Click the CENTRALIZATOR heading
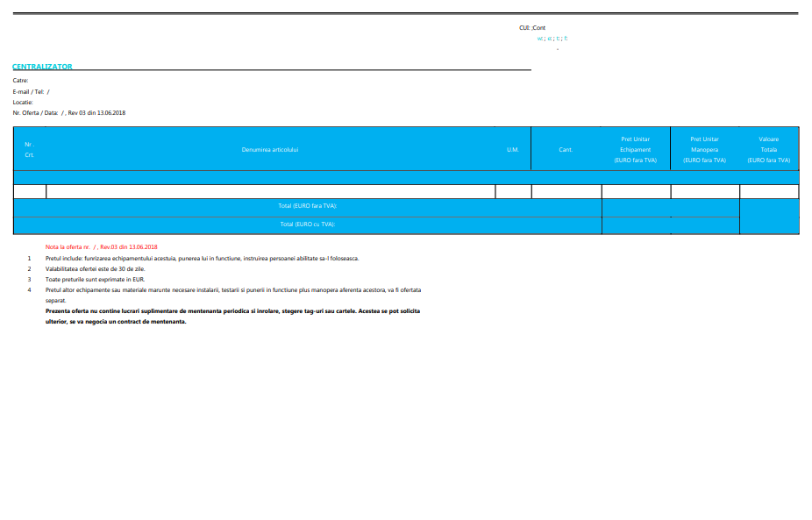 [42, 67]
